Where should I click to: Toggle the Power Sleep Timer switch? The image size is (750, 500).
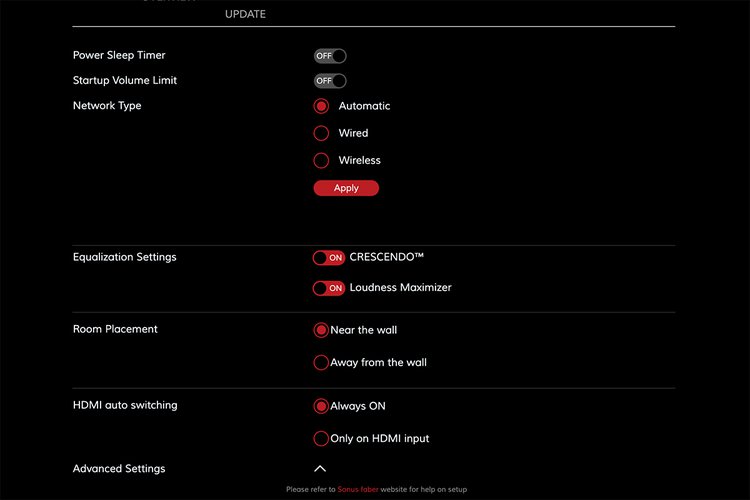330,56
